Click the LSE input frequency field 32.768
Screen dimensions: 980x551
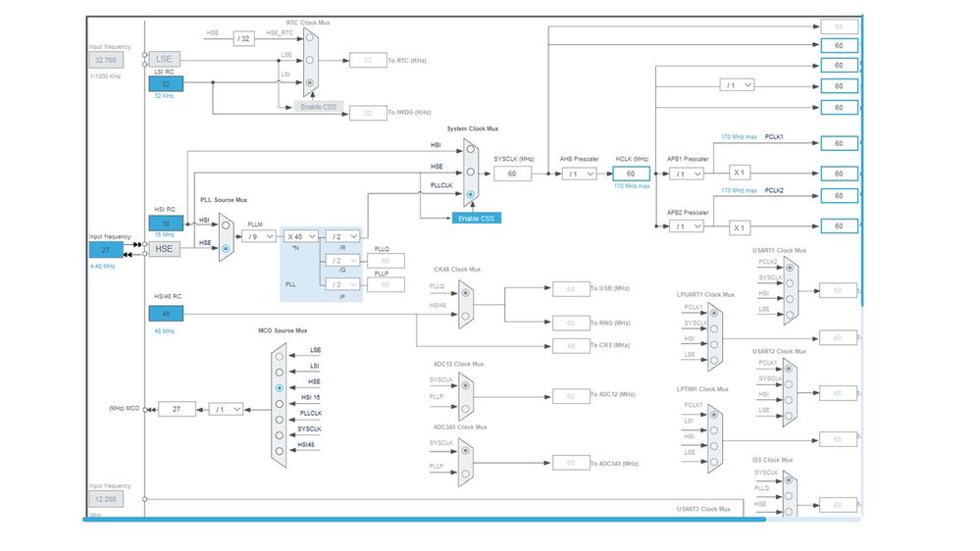tap(106, 60)
